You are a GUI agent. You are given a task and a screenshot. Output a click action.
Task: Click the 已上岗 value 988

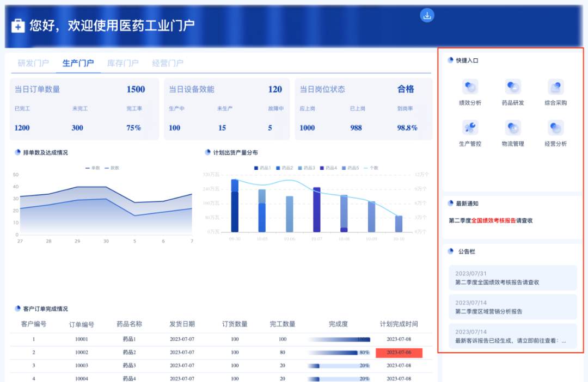(x=356, y=128)
